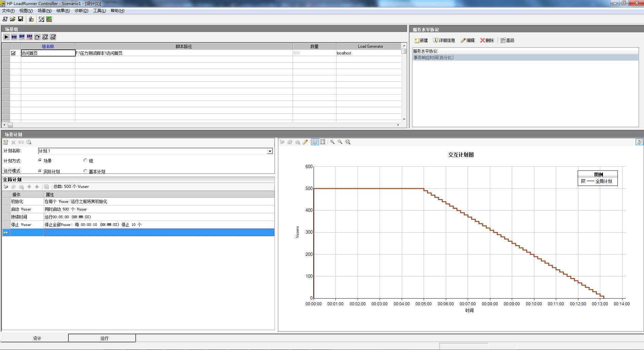Viewport: 644px width, 350px height.
Task: Click the Add Group icon with plus sign
Action: tap(22, 37)
